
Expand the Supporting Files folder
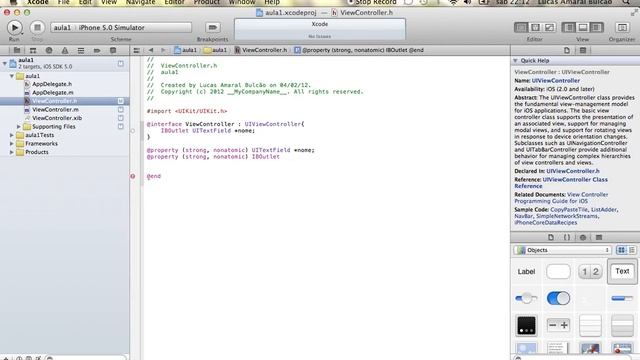pyautogui.click(x=19, y=127)
